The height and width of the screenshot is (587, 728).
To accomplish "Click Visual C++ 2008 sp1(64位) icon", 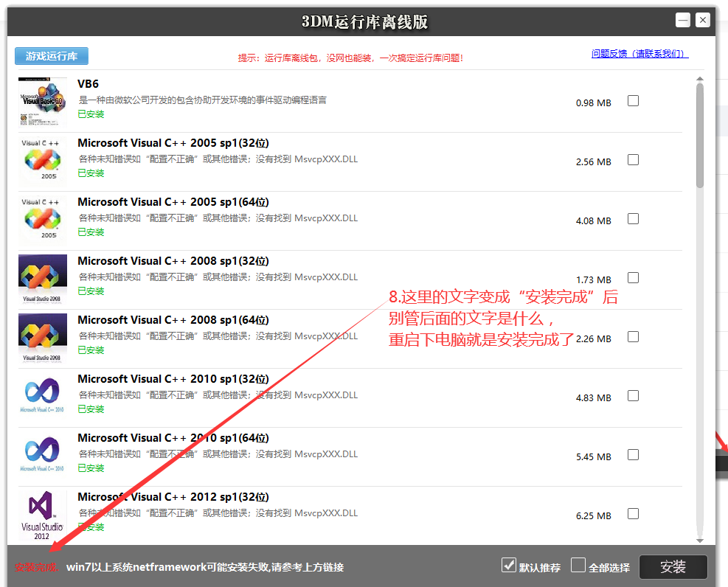I will coord(43,338).
